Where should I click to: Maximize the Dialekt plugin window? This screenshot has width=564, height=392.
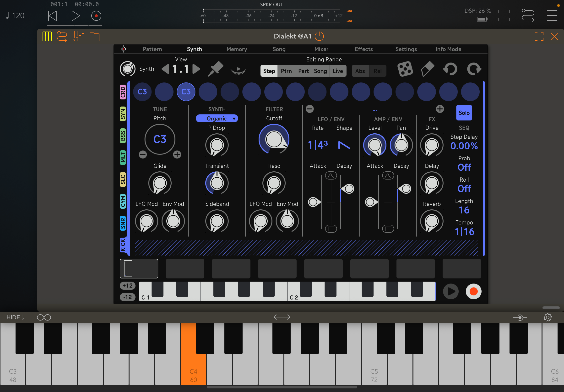coord(539,36)
